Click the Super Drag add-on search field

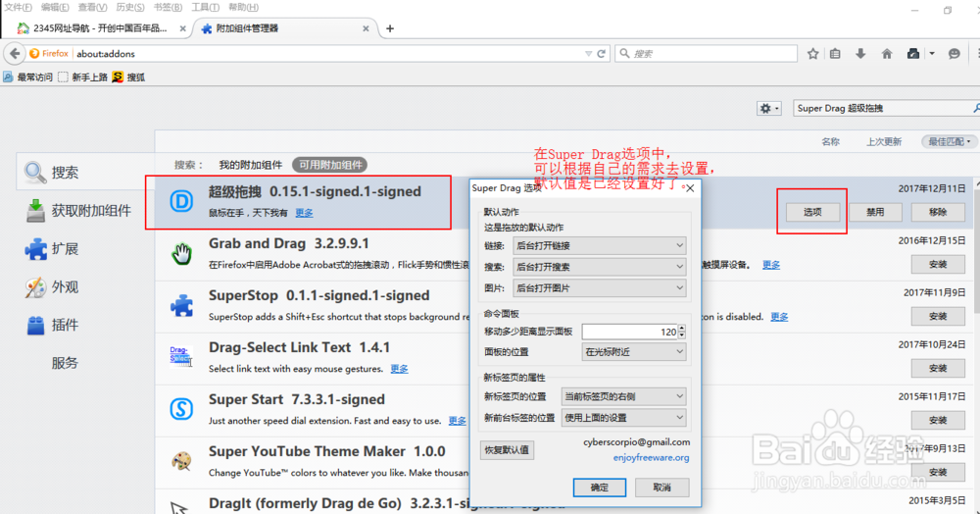point(884,108)
